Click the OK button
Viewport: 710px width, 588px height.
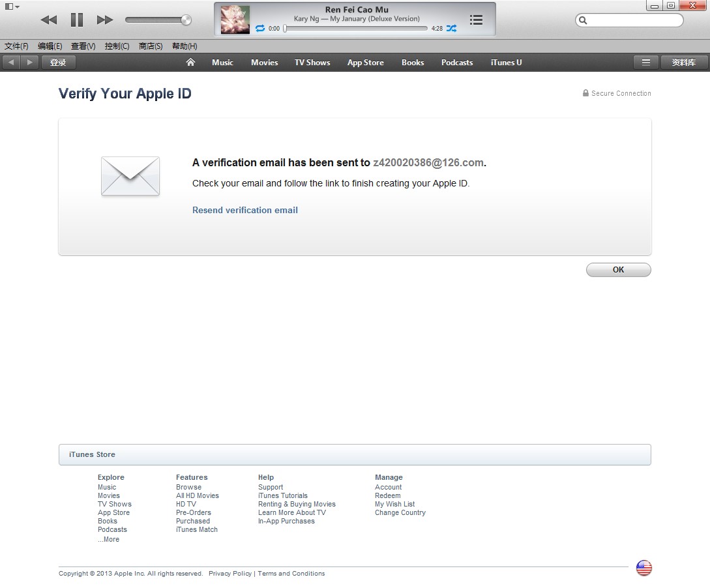(619, 270)
